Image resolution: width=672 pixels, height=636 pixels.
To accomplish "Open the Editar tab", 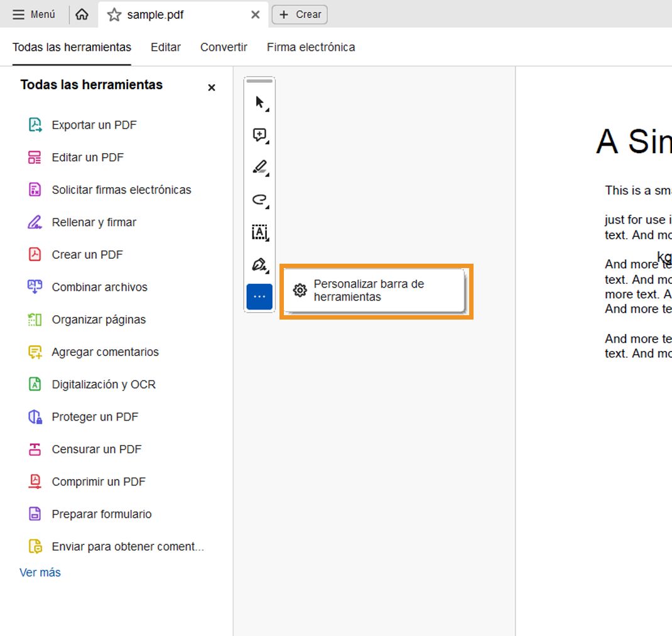I will pos(165,47).
